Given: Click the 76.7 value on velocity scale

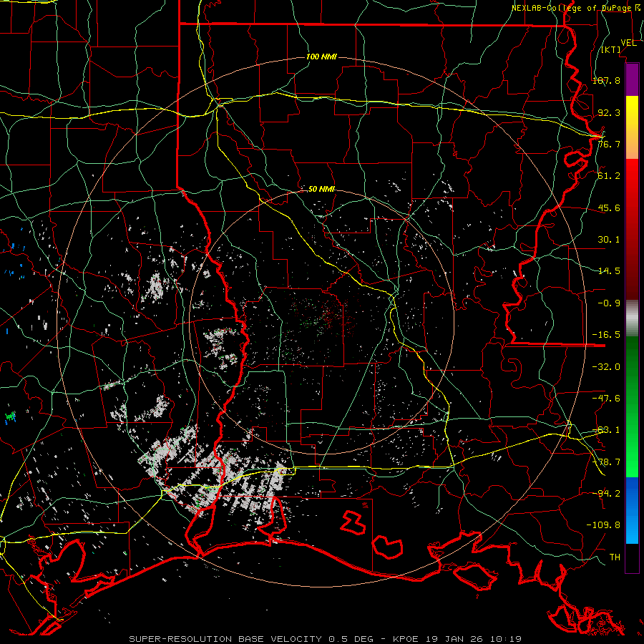Looking at the screenshot, I should tap(609, 144).
